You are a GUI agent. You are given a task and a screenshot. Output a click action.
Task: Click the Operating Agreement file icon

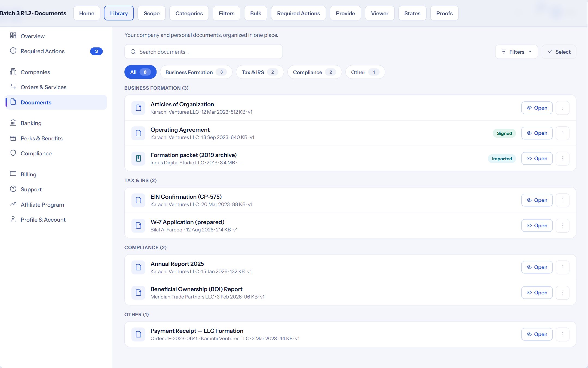(x=138, y=133)
